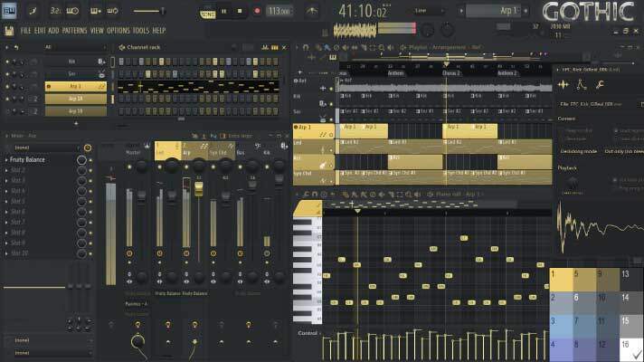
Task: Click the pause button in transport
Action: tap(224, 12)
